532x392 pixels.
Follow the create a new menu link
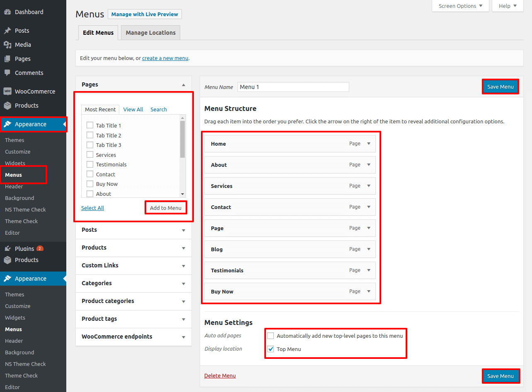165,58
